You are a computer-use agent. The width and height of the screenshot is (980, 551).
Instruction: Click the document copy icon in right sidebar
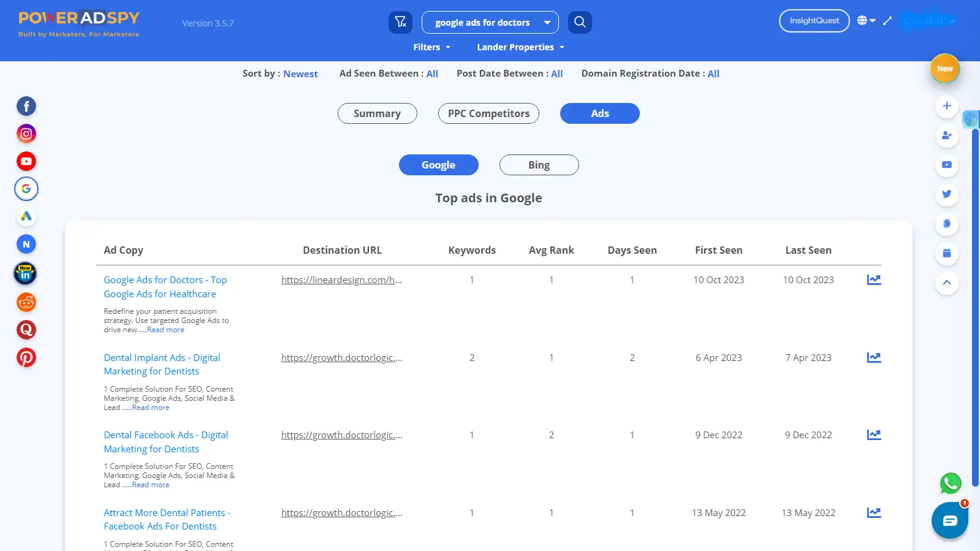click(947, 224)
